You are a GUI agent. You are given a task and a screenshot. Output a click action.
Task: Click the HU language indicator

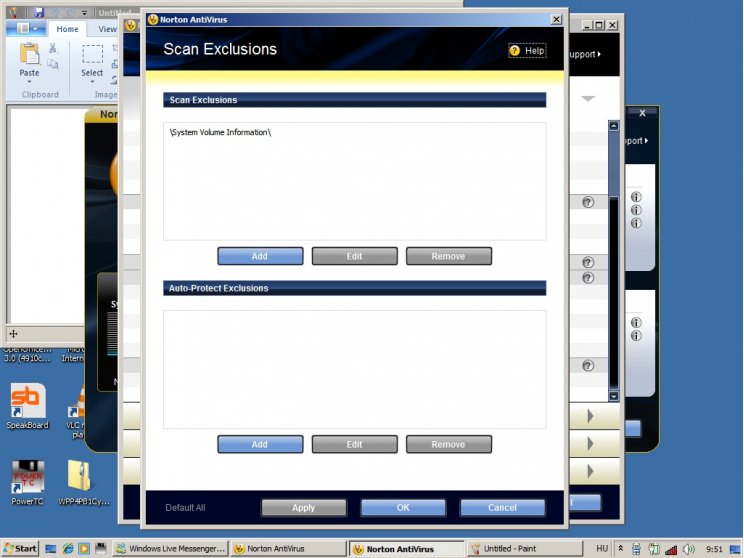pyautogui.click(x=602, y=549)
